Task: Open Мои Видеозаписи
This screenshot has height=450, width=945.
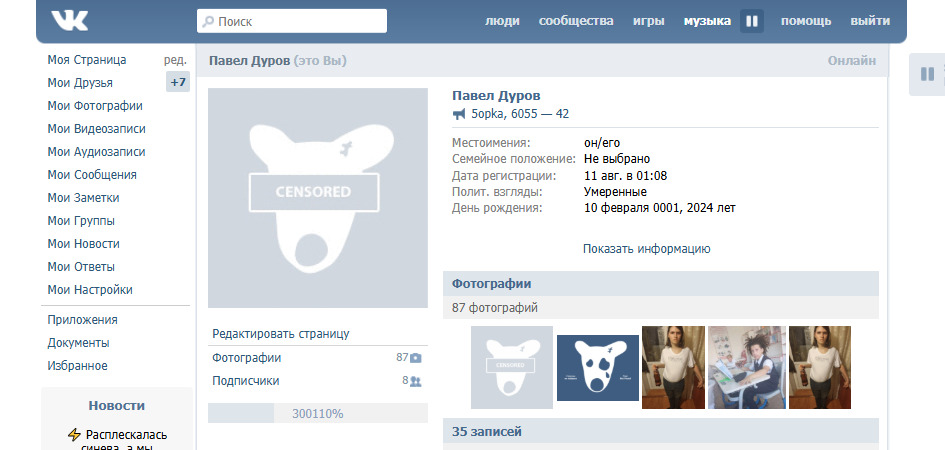Action: tap(96, 129)
